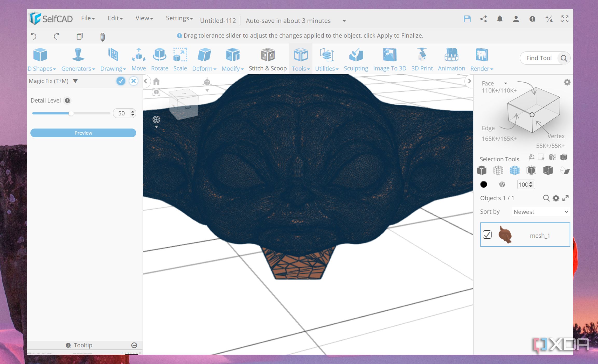Select the Rotate tool

pos(159,59)
